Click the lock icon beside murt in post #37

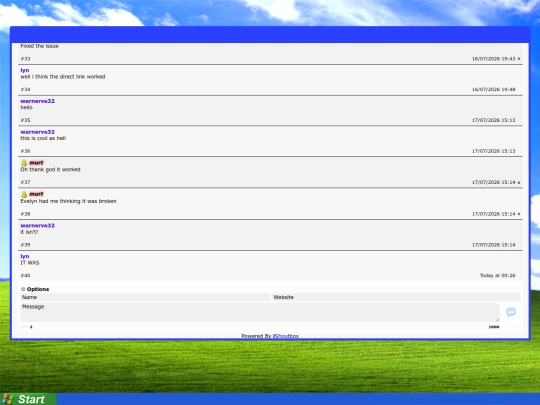click(x=24, y=163)
